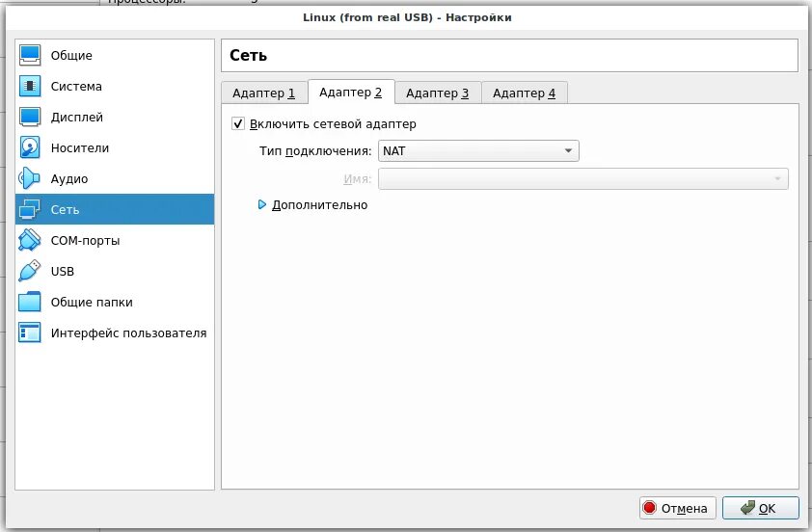
Task: Click the Аудио speaker icon
Action: point(30,178)
